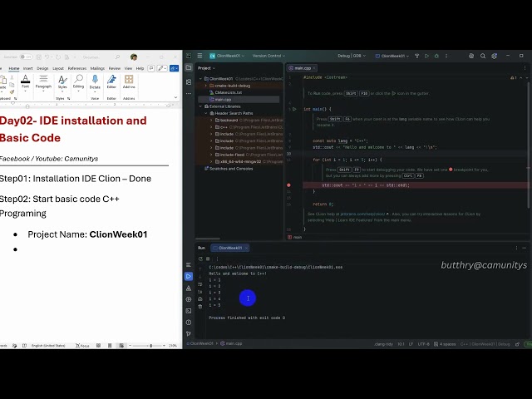
Task: Open the Terminal tool window icon
Action: (189, 311)
